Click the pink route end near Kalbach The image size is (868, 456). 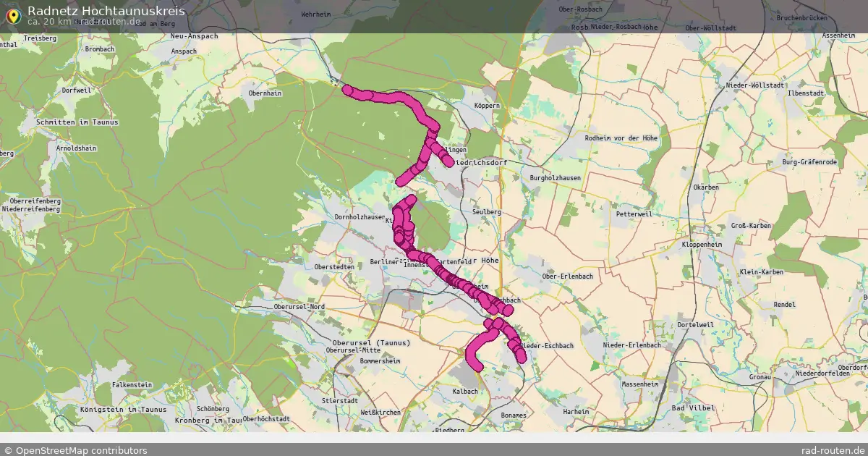pos(477,365)
